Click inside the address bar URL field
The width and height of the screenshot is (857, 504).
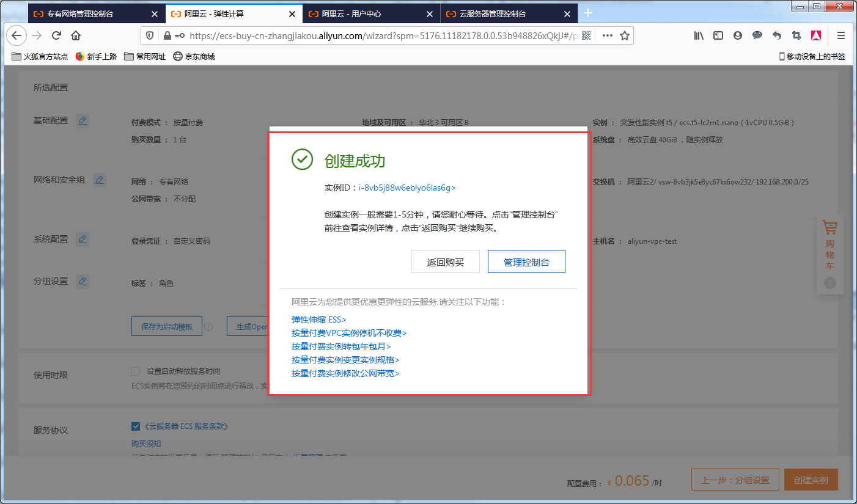[367, 35]
